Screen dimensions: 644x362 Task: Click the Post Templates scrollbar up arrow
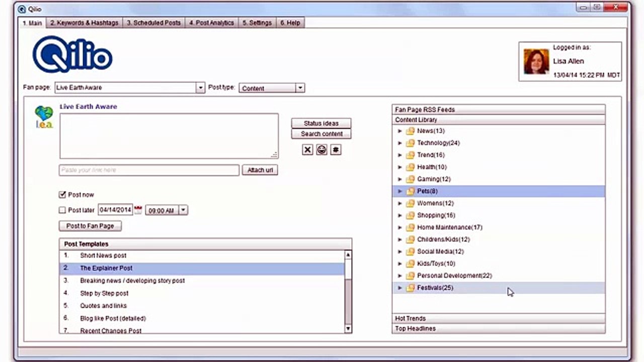[x=348, y=255]
